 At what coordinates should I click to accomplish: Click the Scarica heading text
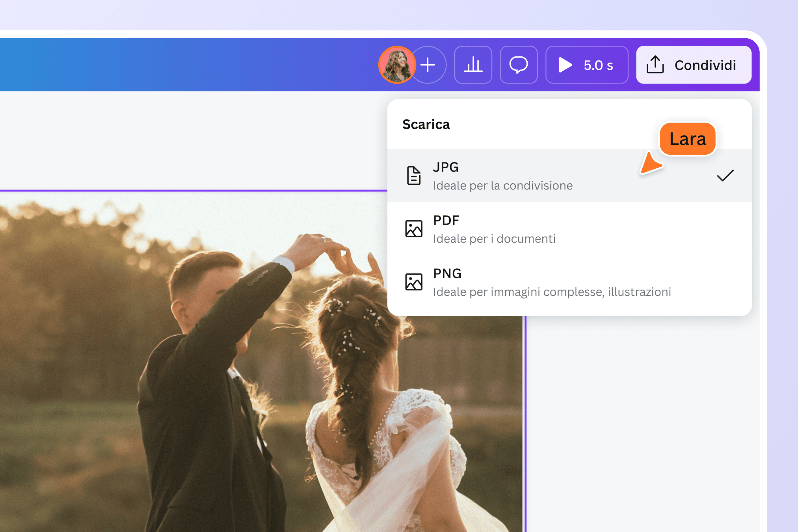(x=426, y=125)
